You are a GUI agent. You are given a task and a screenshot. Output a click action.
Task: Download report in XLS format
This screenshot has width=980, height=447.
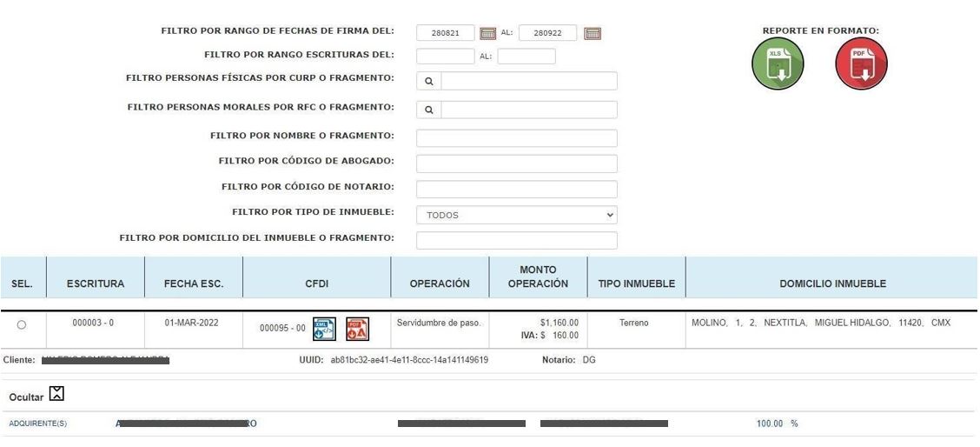tap(778, 63)
